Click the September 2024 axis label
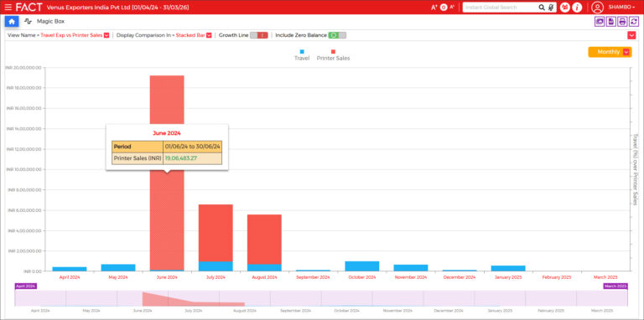Screen dimensions: 644x320 [x=313, y=277]
